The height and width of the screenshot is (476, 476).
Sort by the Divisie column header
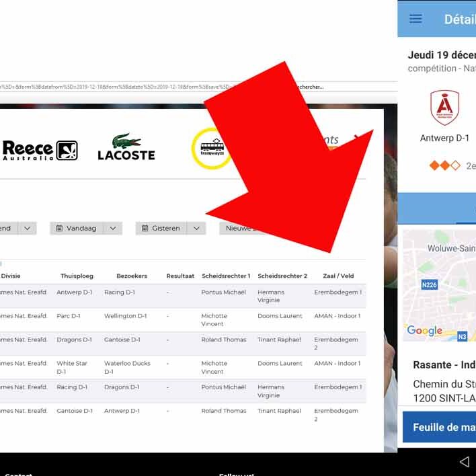point(11,276)
